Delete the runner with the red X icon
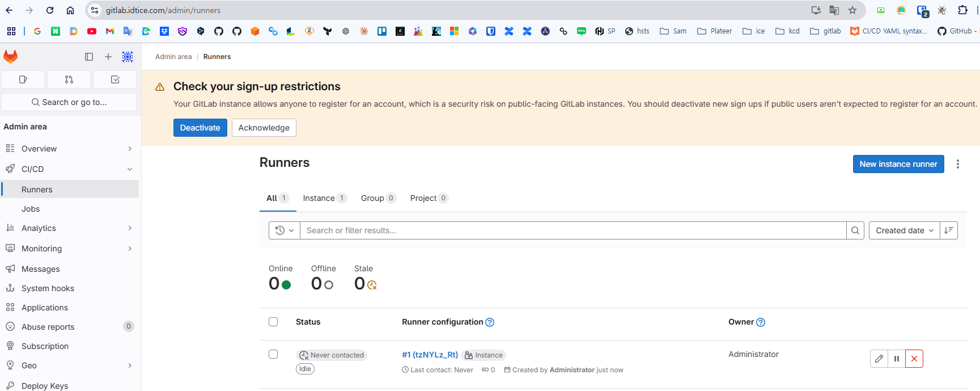The image size is (980, 391). coord(914,359)
